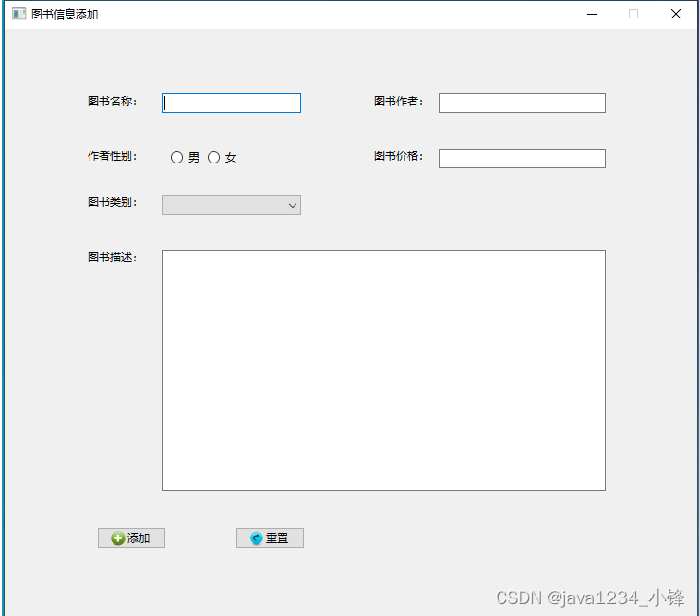Image resolution: width=699 pixels, height=616 pixels.
Task: Open the 图书类别 combo box
Action: 231,205
